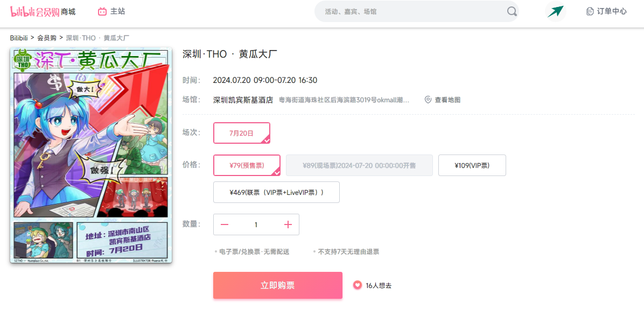Click the quantity number field
The image size is (644, 316).
(256, 224)
